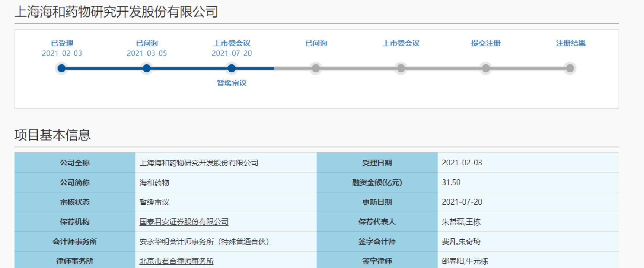Click the 朱哲磊,王栋 representatives value
This screenshot has width=644, height=268.
(x=461, y=222)
